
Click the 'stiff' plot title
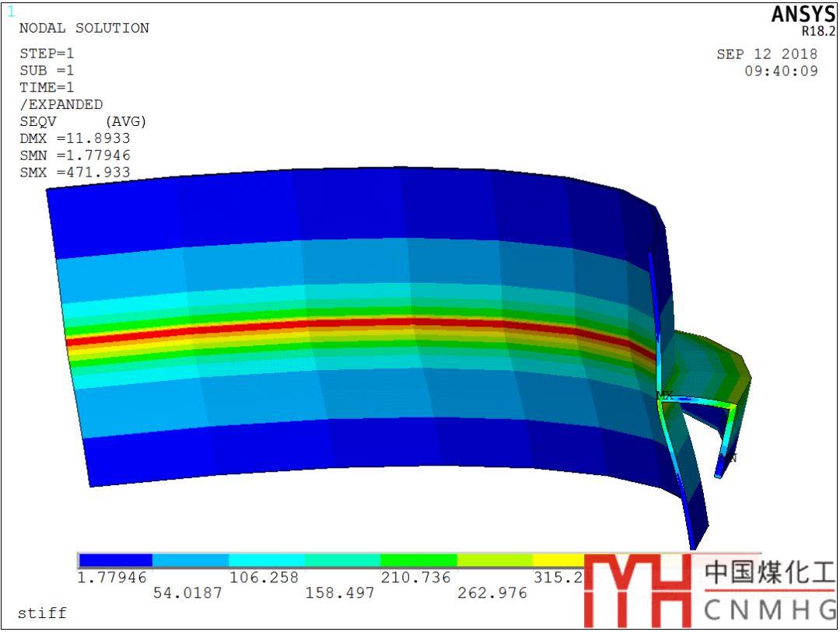[x=42, y=613]
